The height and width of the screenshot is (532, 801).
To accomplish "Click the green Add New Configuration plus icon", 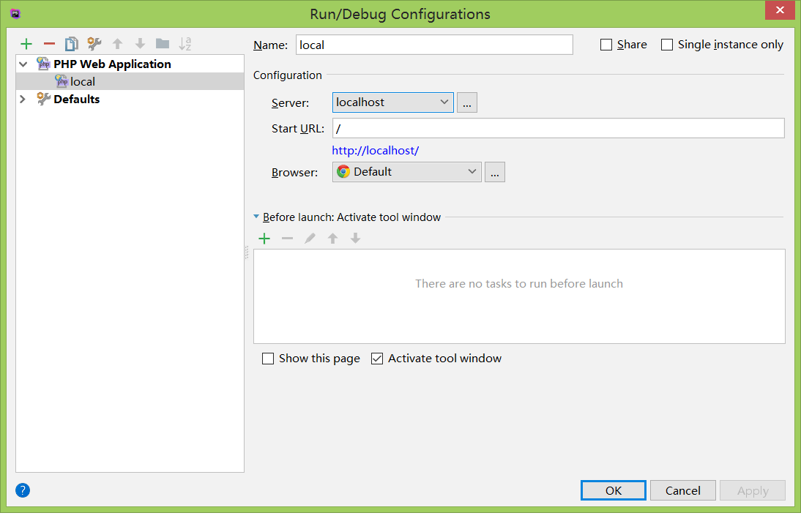I will [26, 44].
